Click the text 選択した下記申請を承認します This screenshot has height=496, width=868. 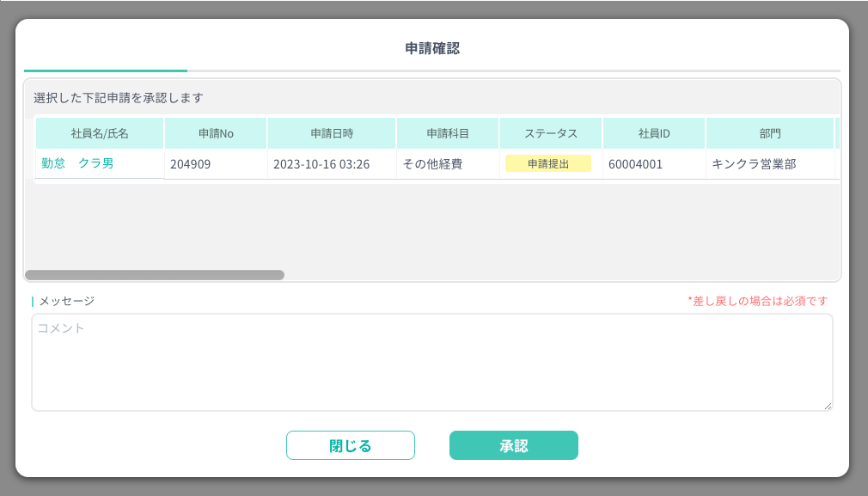pyautogui.click(x=119, y=98)
